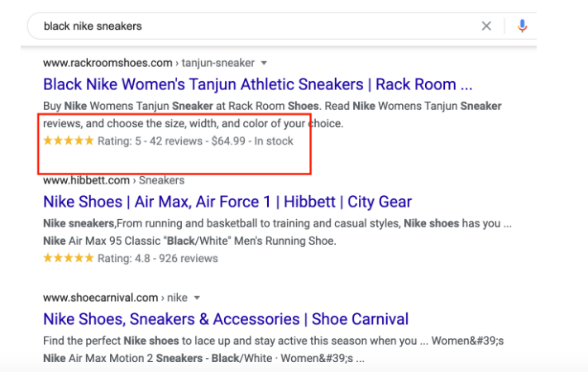The width and height of the screenshot is (588, 372).
Task: Click the star rating icons for Hibbett result
Action: click(69, 258)
